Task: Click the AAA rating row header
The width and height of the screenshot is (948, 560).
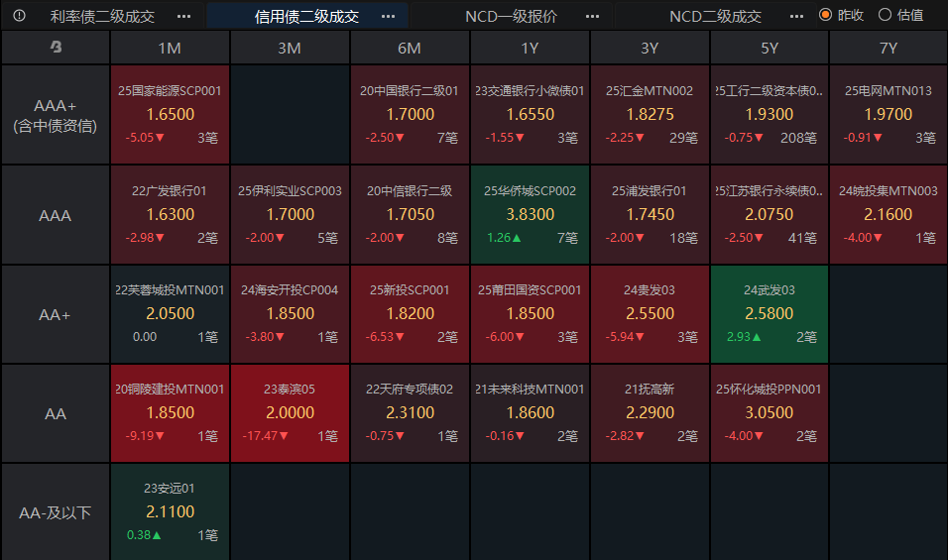Action: [55, 215]
